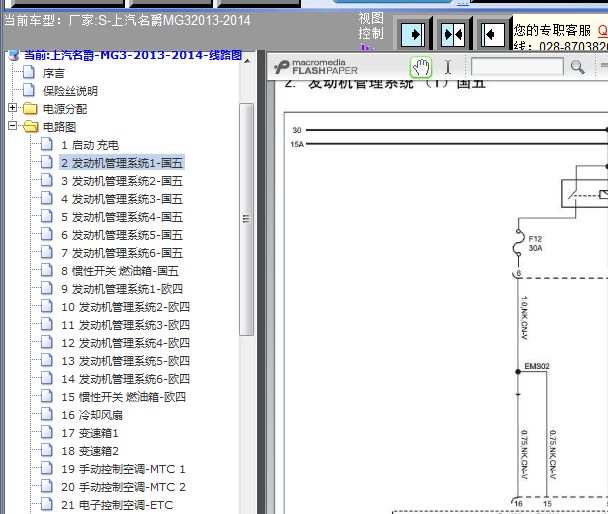Click the document icon beside 17 变速箱1

coord(47,432)
